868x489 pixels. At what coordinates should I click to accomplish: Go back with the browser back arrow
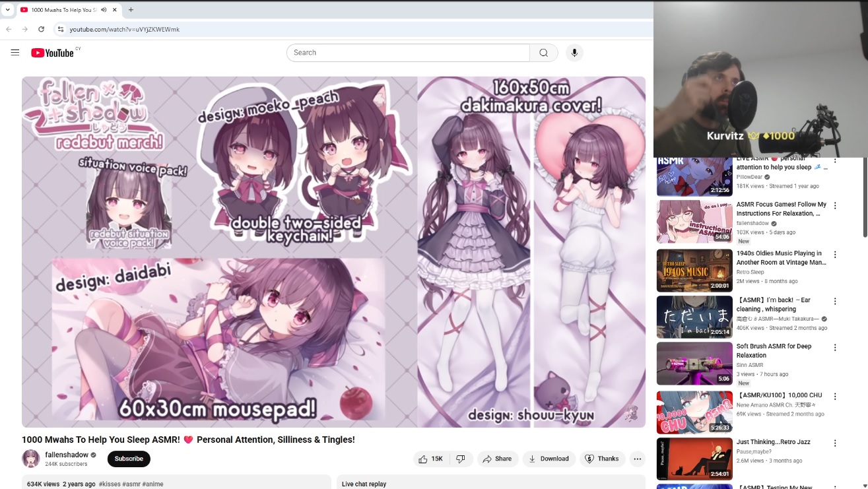point(9,29)
